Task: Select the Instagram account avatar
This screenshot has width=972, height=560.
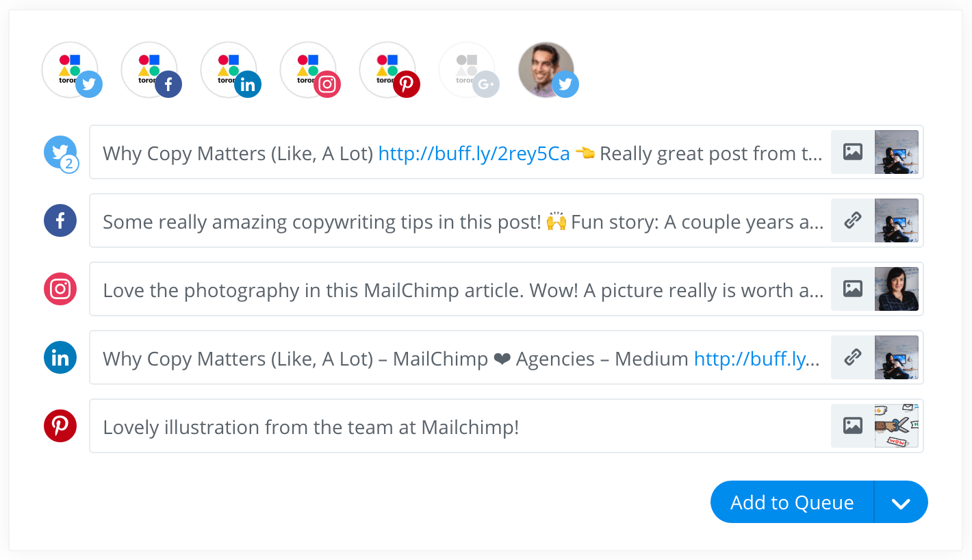Action: pos(308,69)
